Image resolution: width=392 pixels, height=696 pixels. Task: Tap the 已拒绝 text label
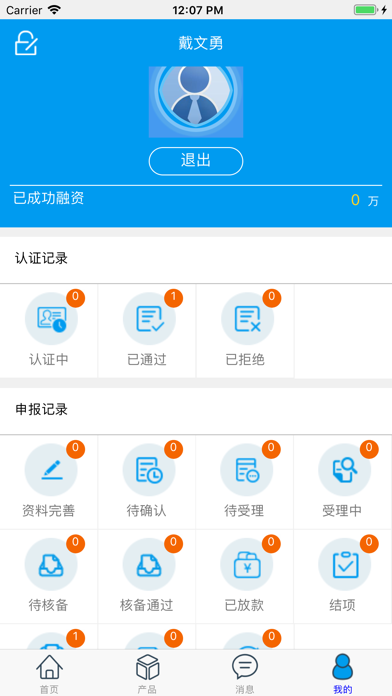click(245, 360)
